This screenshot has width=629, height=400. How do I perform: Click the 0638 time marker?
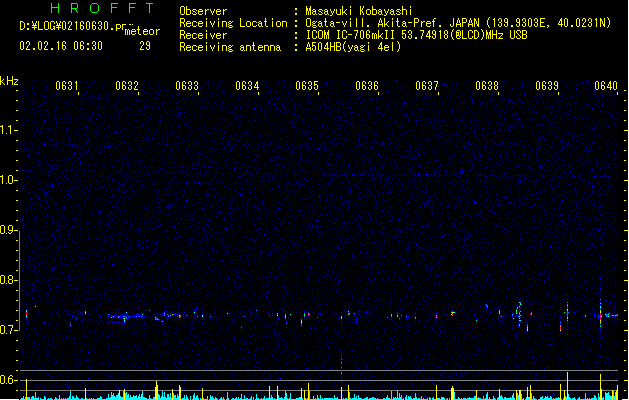487,86
